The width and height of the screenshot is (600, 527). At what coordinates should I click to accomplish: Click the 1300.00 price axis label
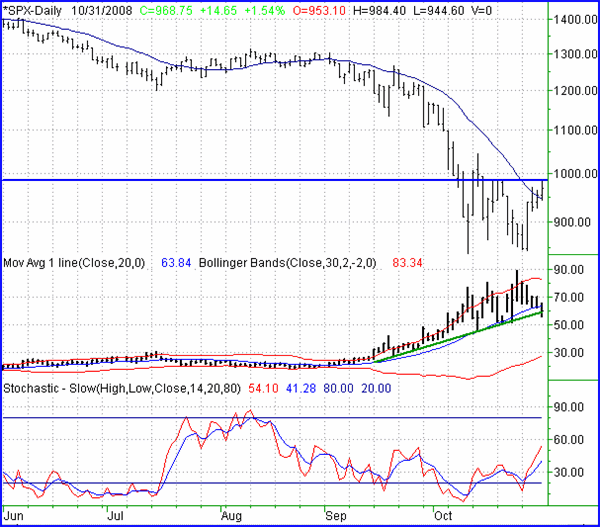click(576, 54)
